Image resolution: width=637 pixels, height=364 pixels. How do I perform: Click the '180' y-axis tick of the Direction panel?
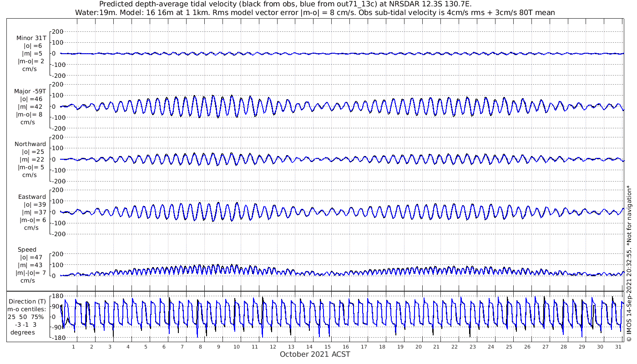click(57, 297)
